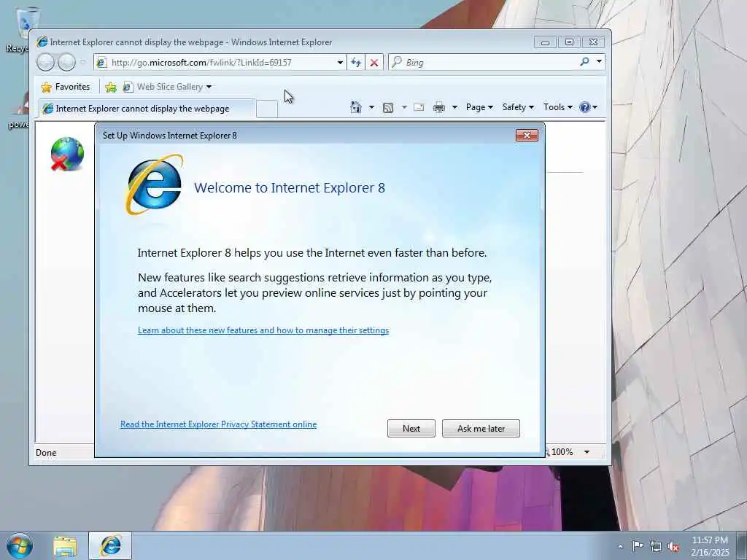
Task: Click the red Stop loading icon
Action: coord(374,63)
